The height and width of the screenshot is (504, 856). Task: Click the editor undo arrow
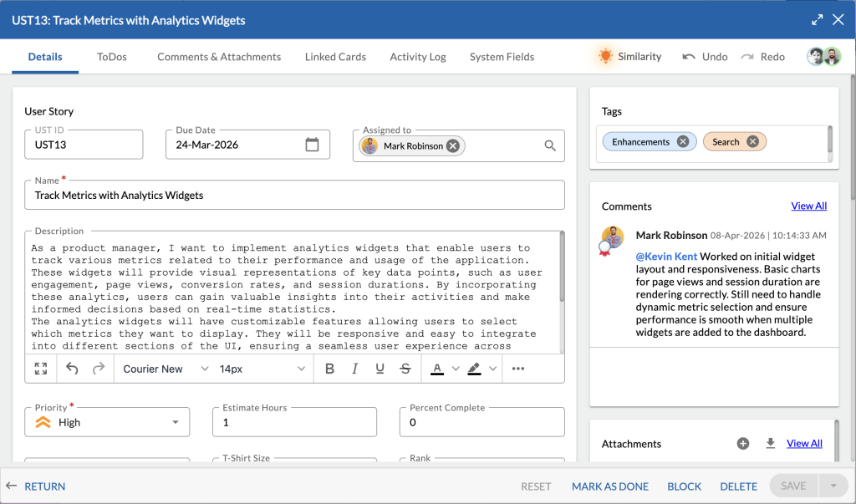click(x=72, y=369)
